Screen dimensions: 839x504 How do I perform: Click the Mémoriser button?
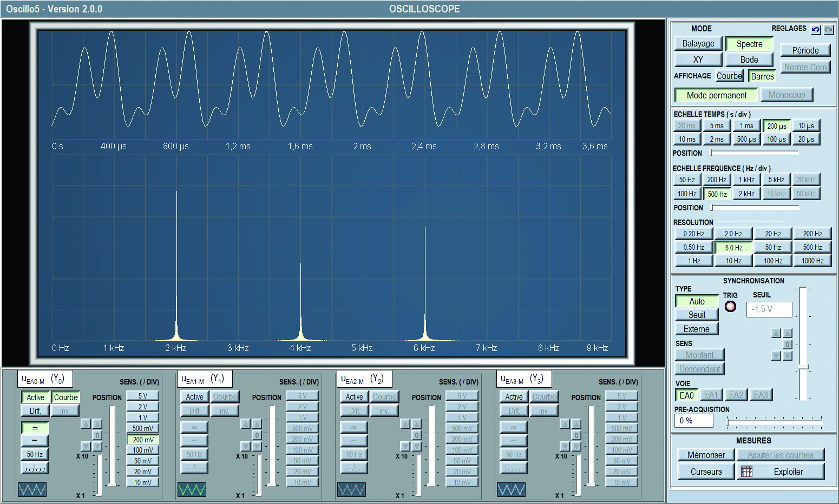[706, 455]
